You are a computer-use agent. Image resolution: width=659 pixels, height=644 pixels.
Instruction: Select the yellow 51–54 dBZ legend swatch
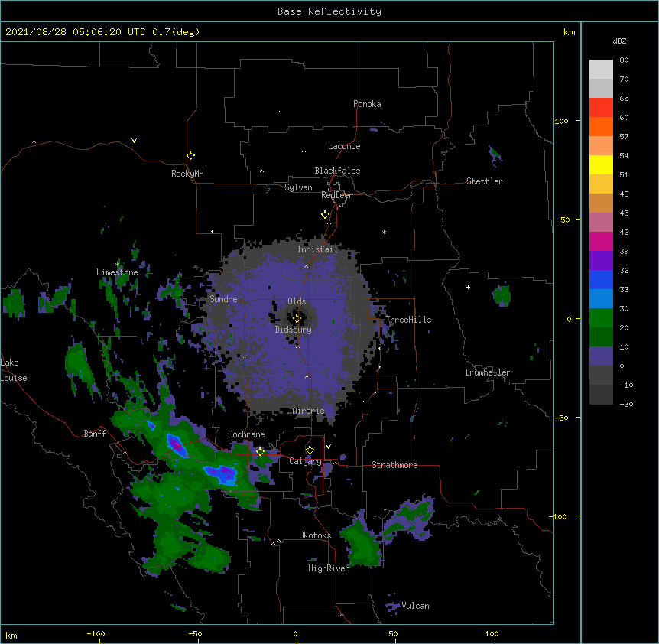[601, 164]
